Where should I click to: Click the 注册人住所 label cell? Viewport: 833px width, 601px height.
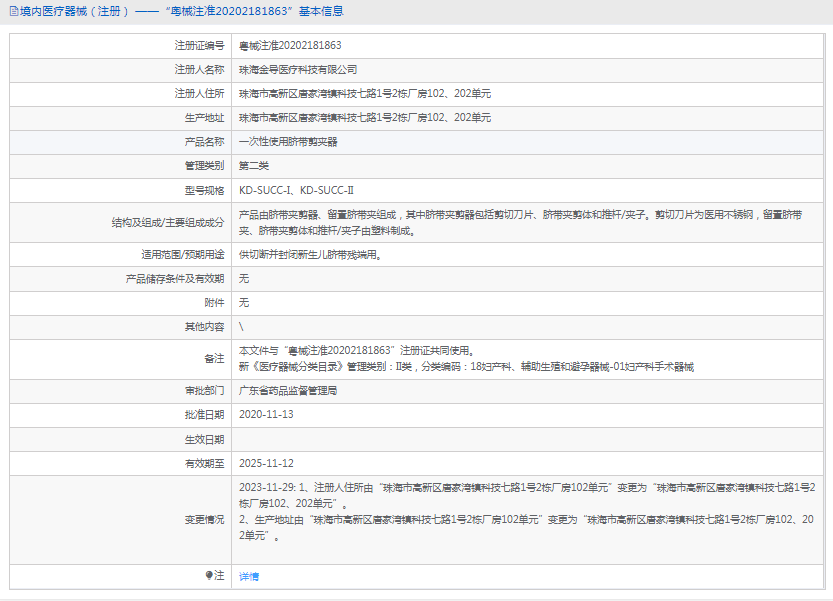(x=121, y=94)
